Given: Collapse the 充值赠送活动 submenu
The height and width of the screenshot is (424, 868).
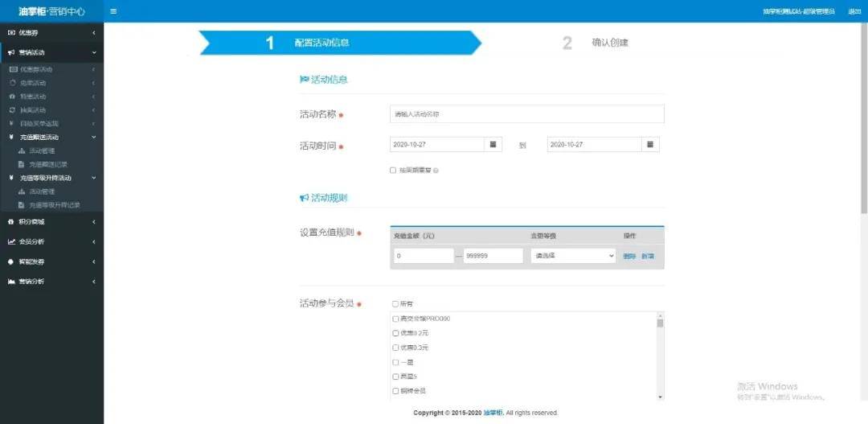Looking at the screenshot, I should [x=94, y=137].
